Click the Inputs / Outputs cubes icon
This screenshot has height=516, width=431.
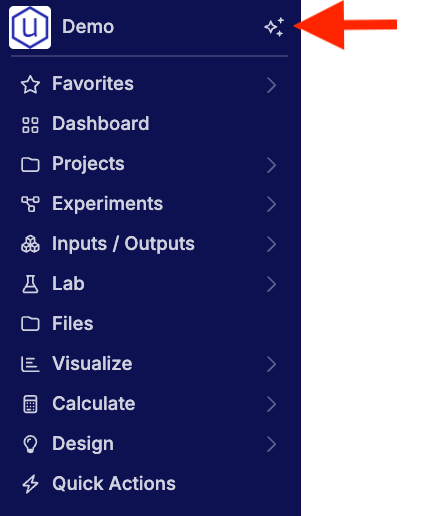click(x=30, y=244)
